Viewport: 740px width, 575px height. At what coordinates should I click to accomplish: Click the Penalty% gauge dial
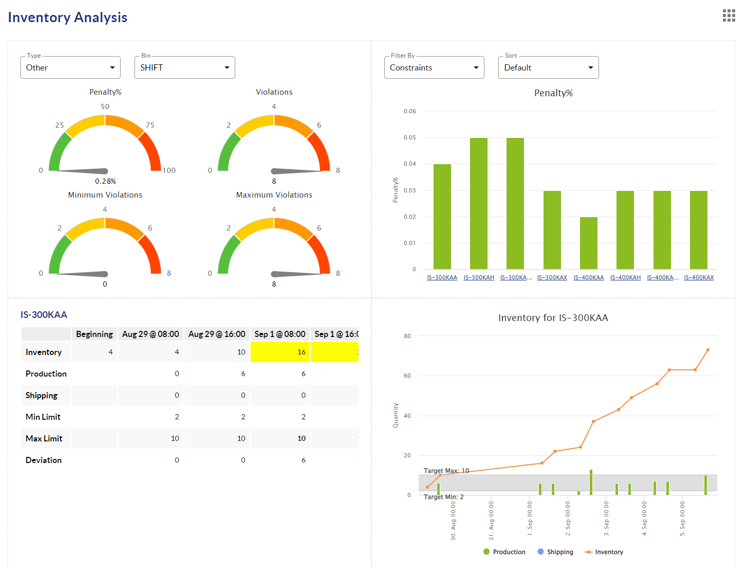coord(105,145)
